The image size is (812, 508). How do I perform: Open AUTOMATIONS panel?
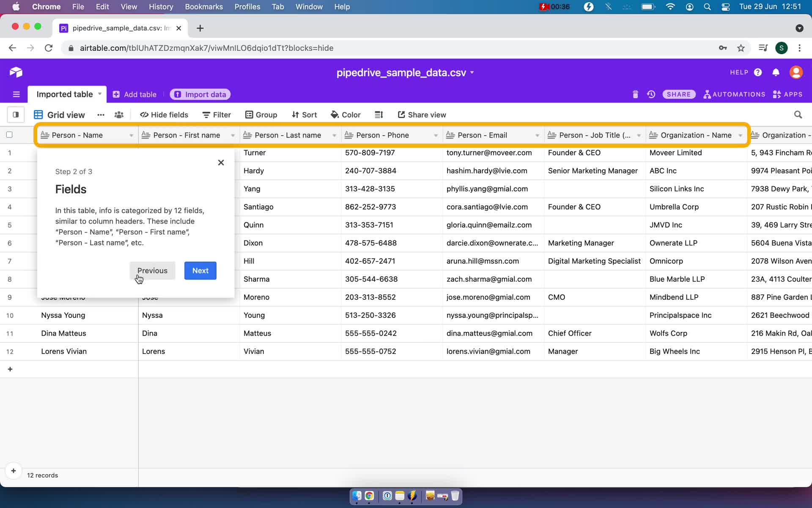click(x=734, y=94)
